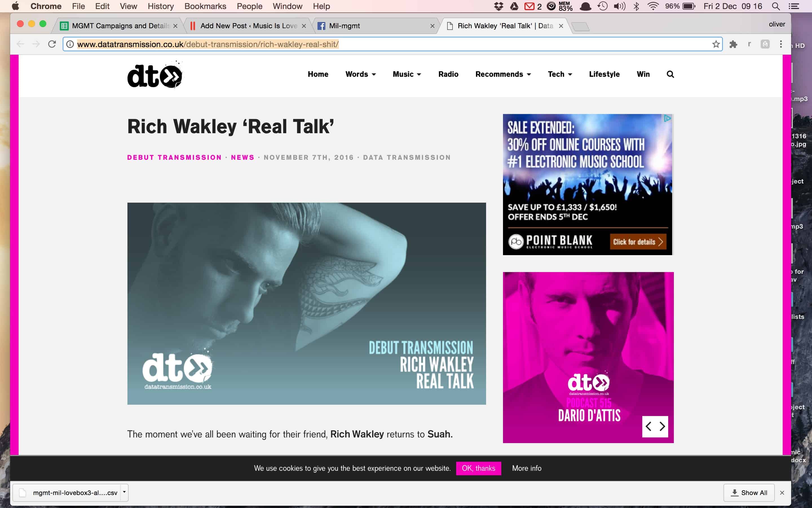Click the Rich Wakley Real Talk featured image
Screen dimensions: 812x508
click(306, 303)
